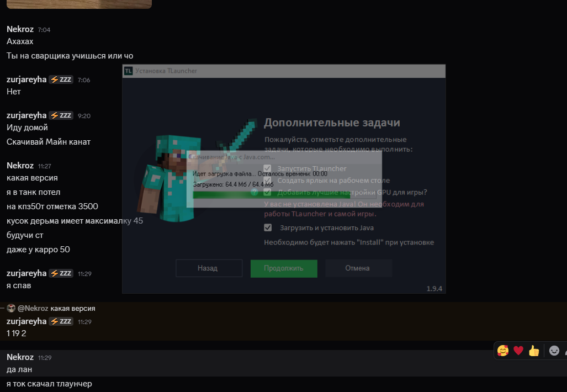Click message 'будучи ст'
This screenshot has height=392, width=567.
pyautogui.click(x=25, y=235)
